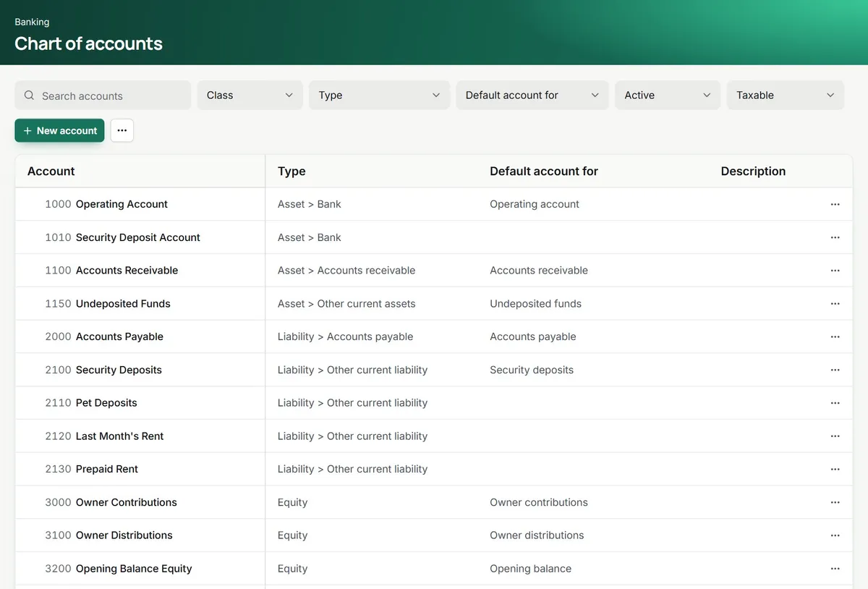Click 'Owner contributions' default account cell
The width and height of the screenshot is (868, 589).
[x=539, y=502]
